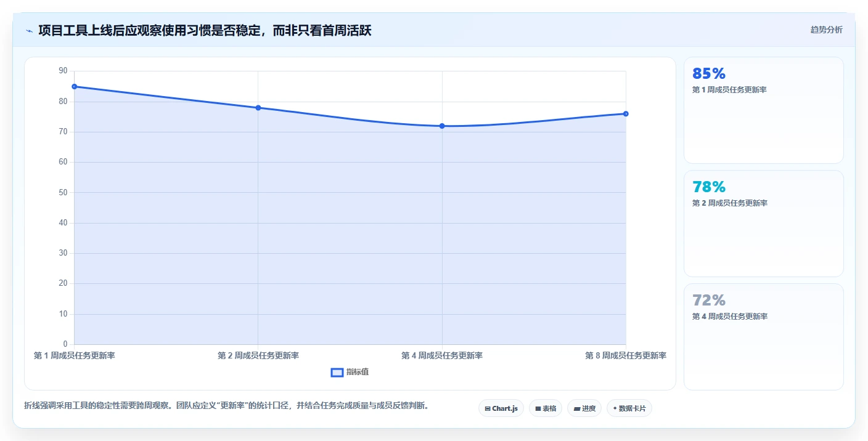868x441 pixels.
Task: Click x-axis label 第 8 周成员任务更新率
Action: (x=626, y=355)
